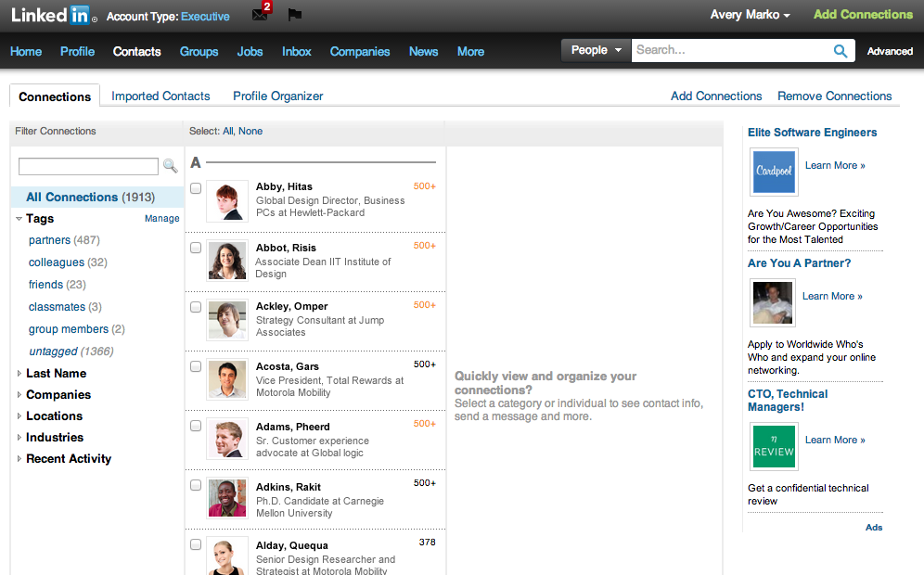Select the Abbot, Risis checkbox
Screen dimensions: 924x575
196,248
